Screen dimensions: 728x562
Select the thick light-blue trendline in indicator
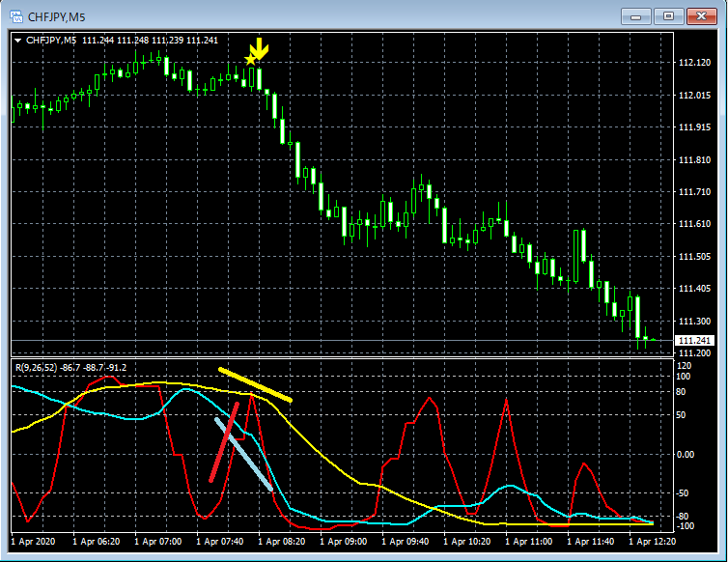coord(243,454)
